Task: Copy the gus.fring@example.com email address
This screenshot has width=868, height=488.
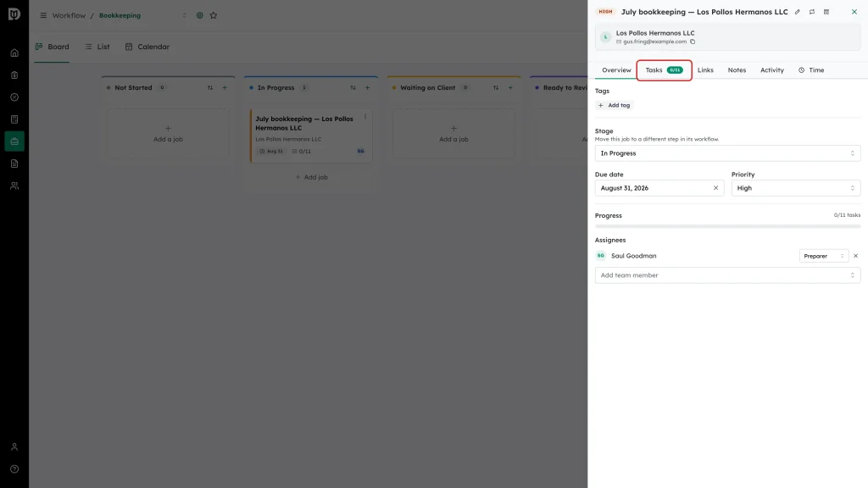Action: point(693,42)
